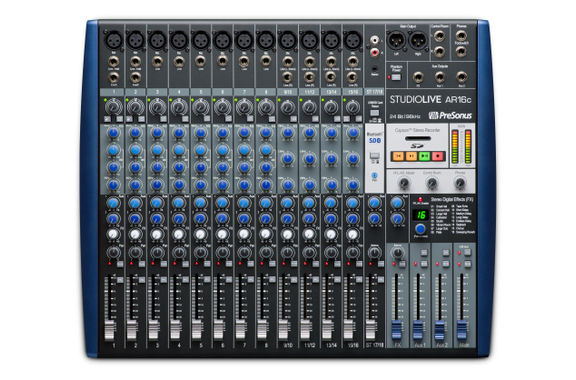Click the Aux 2 output jack
Viewport: 576px width, 380px height.
coord(461,78)
